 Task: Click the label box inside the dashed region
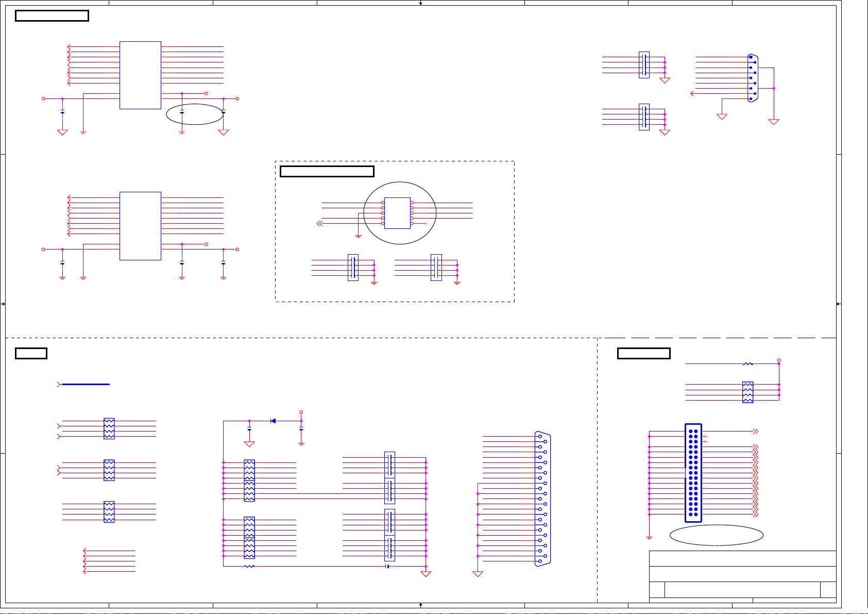click(x=327, y=171)
